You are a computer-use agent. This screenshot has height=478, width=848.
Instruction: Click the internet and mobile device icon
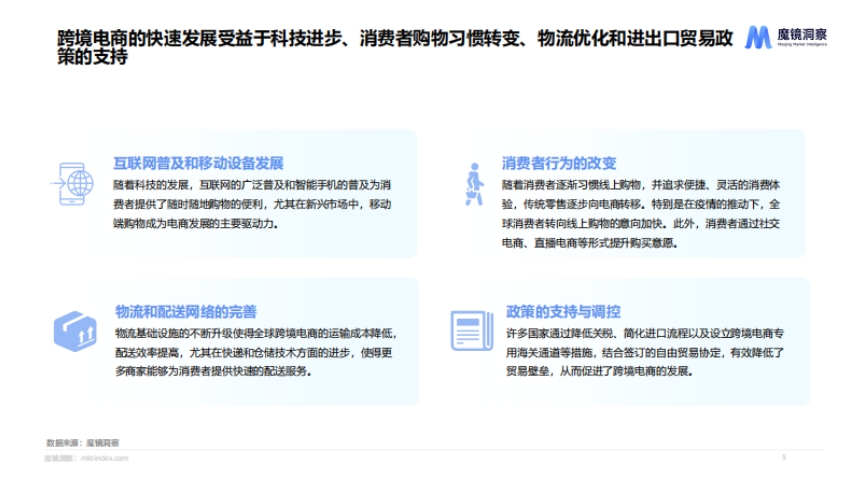pyautogui.click(x=74, y=184)
